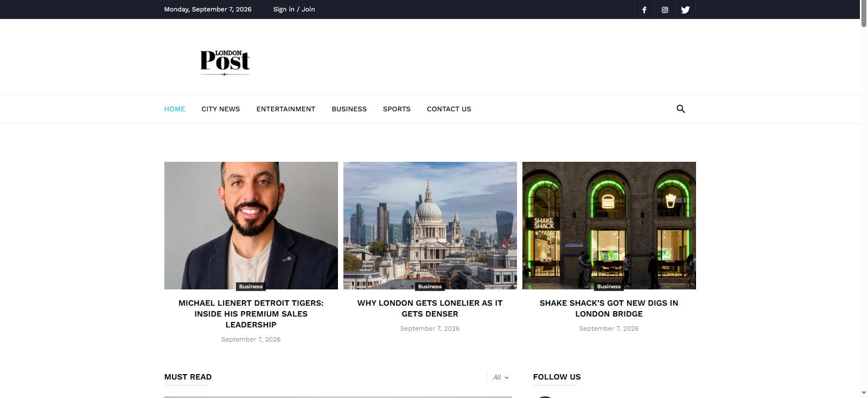Navigate to BUSINESS section
This screenshot has height=398, width=868.
(349, 109)
